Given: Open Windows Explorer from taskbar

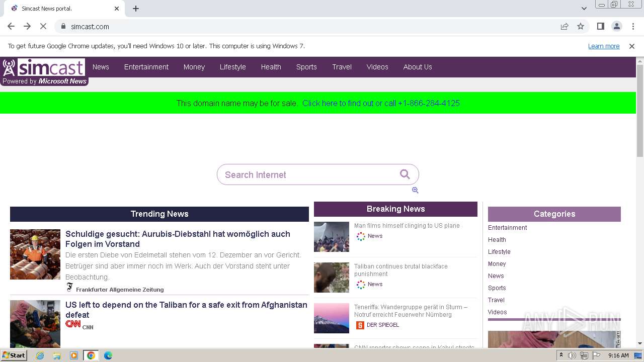Looking at the screenshot, I should (57, 355).
